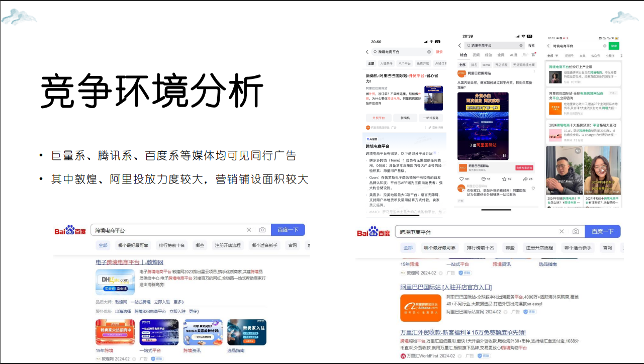Screen dimensions: 644x364
Task: Tap heart icon showing 161 likes
Action: (x=462, y=178)
